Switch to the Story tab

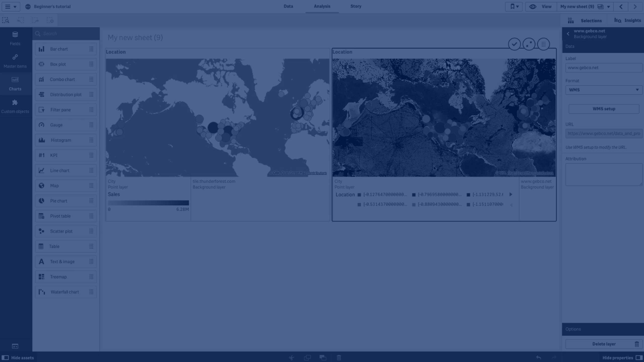coord(356,6)
